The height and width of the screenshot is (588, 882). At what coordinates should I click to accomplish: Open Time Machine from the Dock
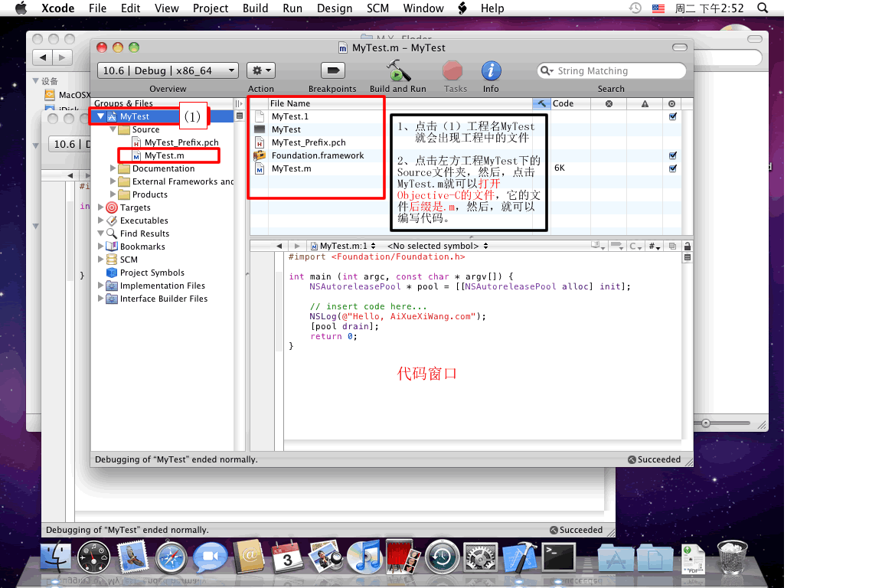tap(442, 557)
